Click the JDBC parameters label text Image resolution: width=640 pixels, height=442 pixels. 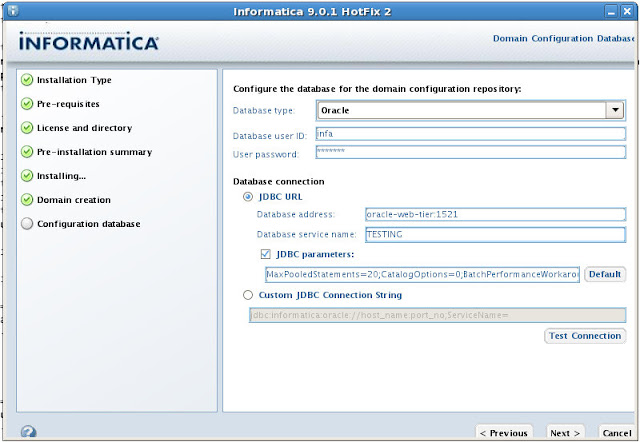pyautogui.click(x=315, y=254)
